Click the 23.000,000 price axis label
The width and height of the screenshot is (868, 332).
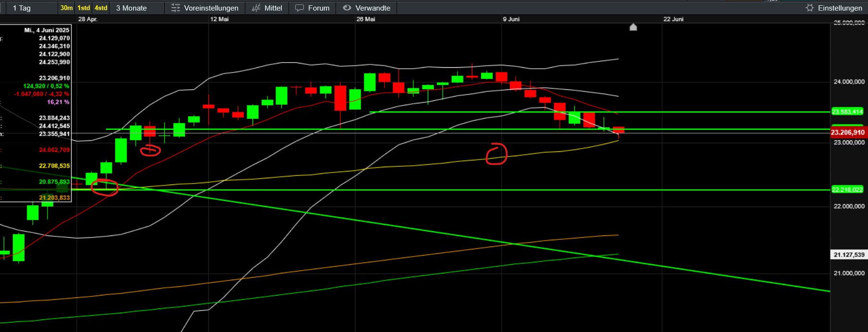849,143
